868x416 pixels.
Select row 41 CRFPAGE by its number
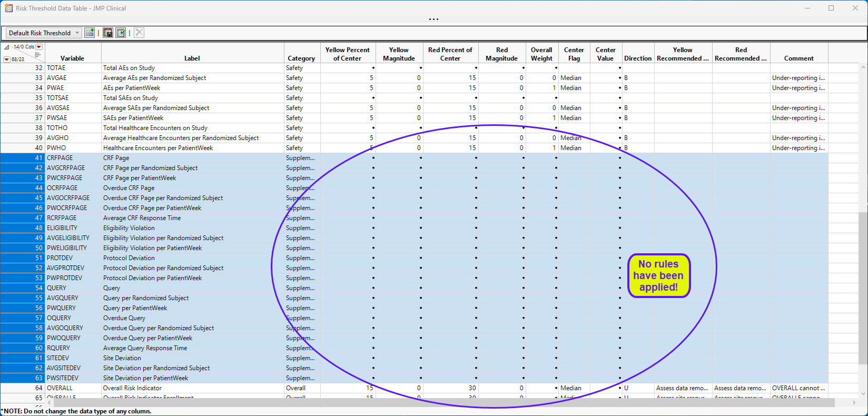point(38,158)
